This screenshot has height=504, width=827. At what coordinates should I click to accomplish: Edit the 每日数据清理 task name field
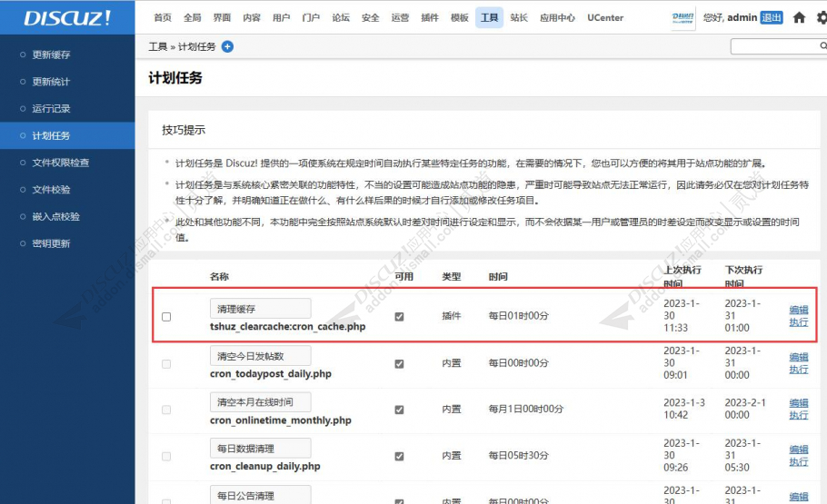(260, 448)
